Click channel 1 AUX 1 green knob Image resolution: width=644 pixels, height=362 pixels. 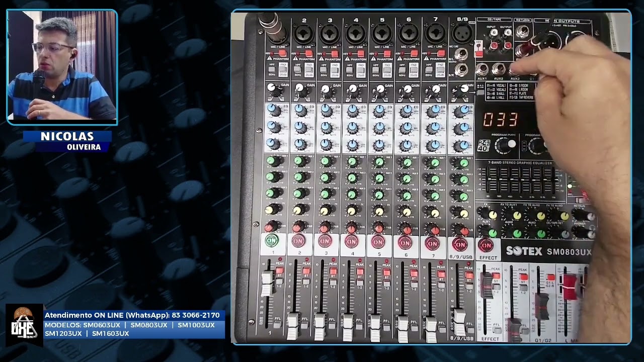[273, 161]
